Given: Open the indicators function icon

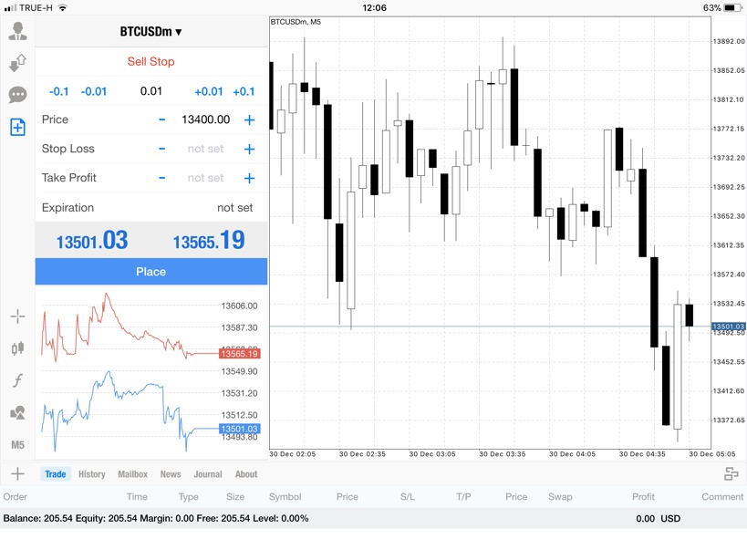Looking at the screenshot, I should point(17,380).
